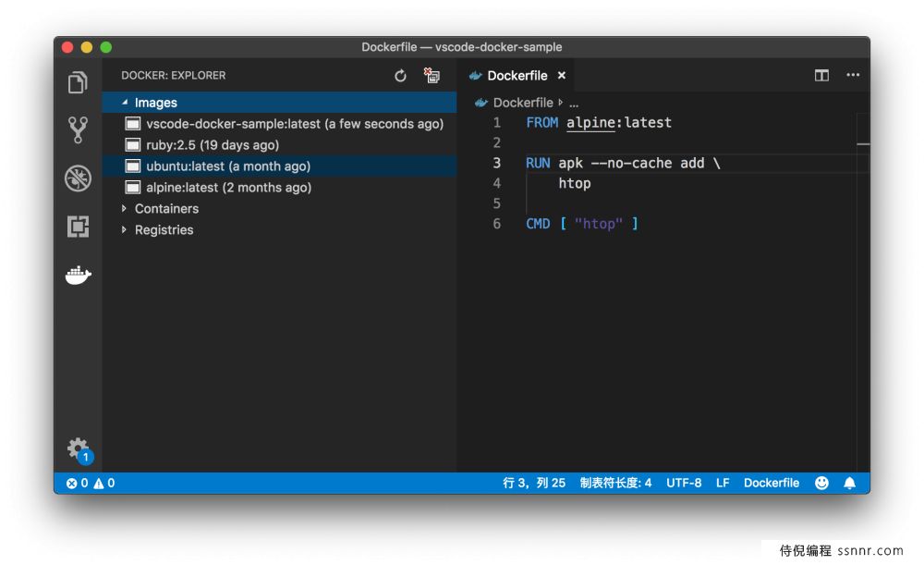
Task: Click the "htop" string on line 6
Action: coord(598,224)
